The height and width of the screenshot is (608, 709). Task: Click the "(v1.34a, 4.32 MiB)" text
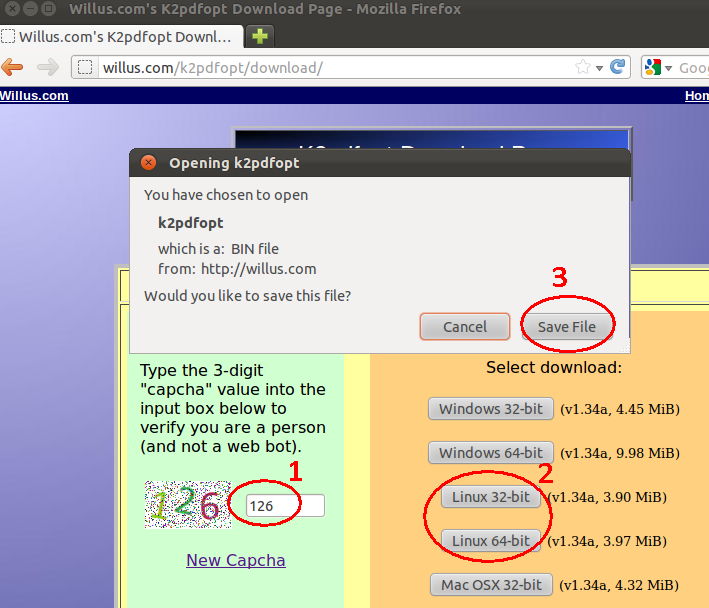coord(619,585)
